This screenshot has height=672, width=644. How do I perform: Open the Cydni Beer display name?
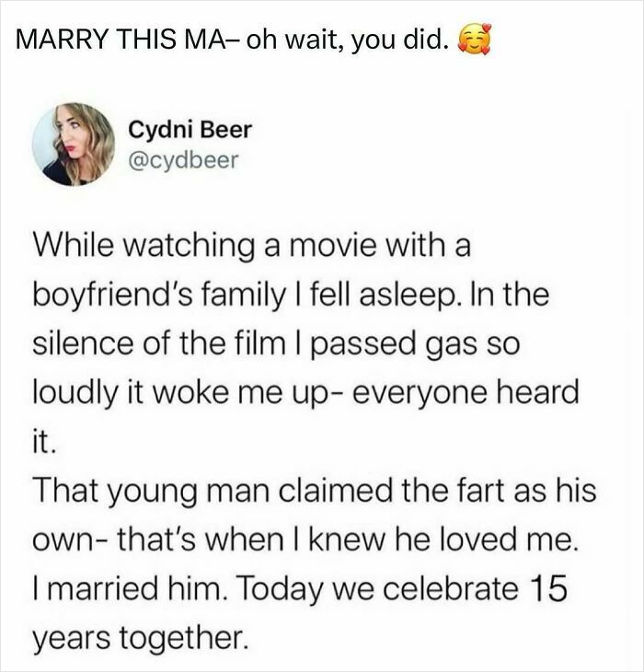click(x=190, y=130)
